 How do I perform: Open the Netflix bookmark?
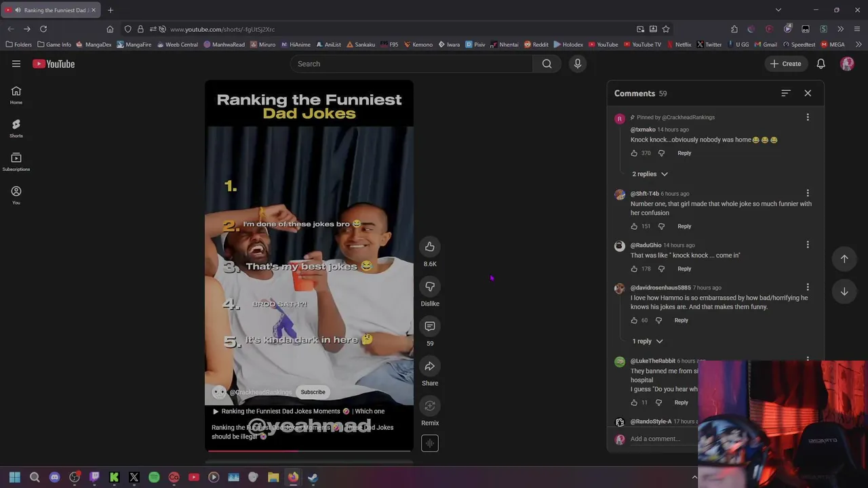click(x=678, y=45)
